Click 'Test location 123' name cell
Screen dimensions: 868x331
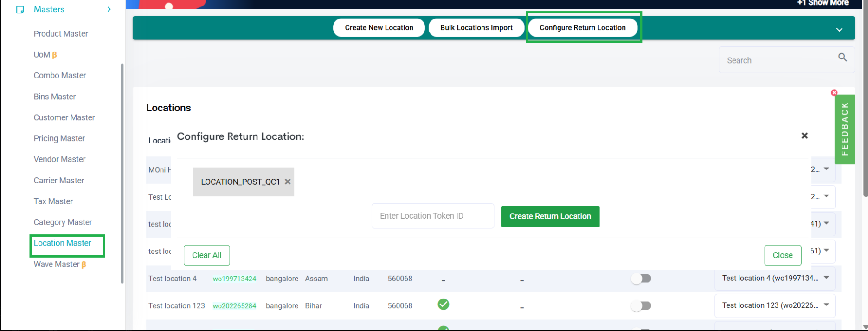tap(177, 306)
